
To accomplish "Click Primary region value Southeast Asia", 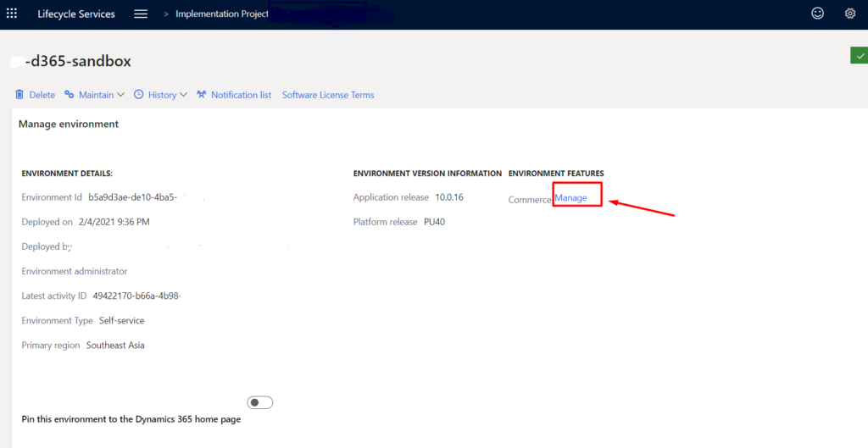I will tap(115, 346).
